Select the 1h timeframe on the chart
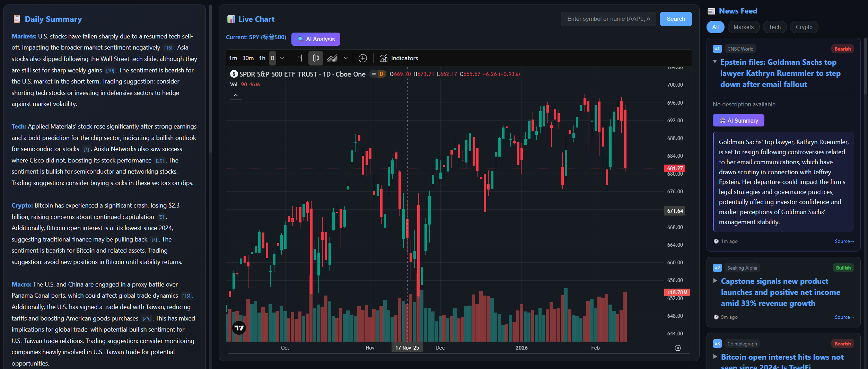This screenshot has height=369, width=868. [x=262, y=58]
